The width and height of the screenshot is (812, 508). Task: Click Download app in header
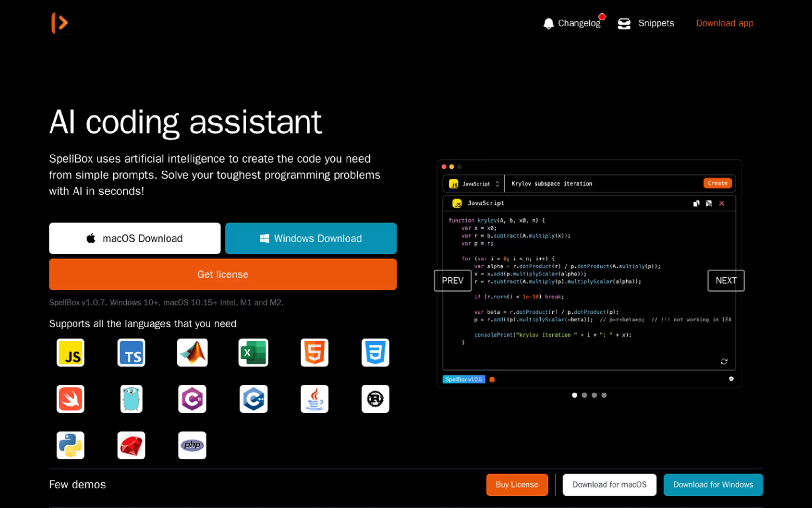(x=724, y=23)
